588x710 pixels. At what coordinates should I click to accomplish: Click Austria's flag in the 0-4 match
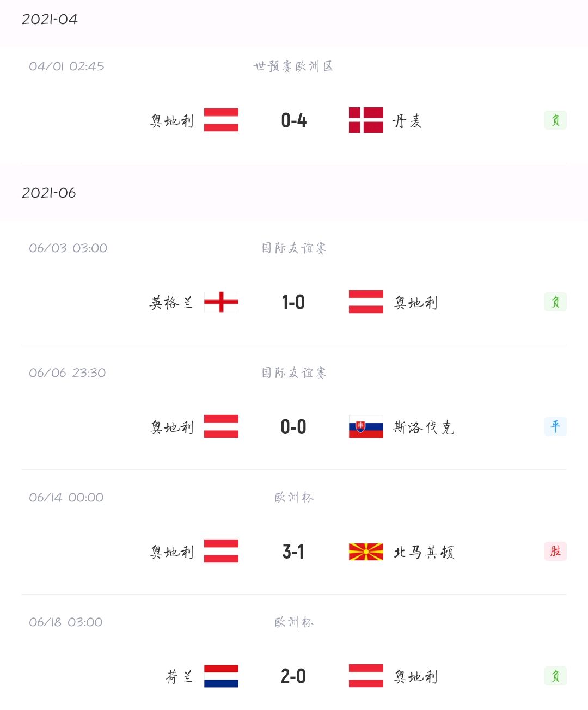click(x=221, y=120)
